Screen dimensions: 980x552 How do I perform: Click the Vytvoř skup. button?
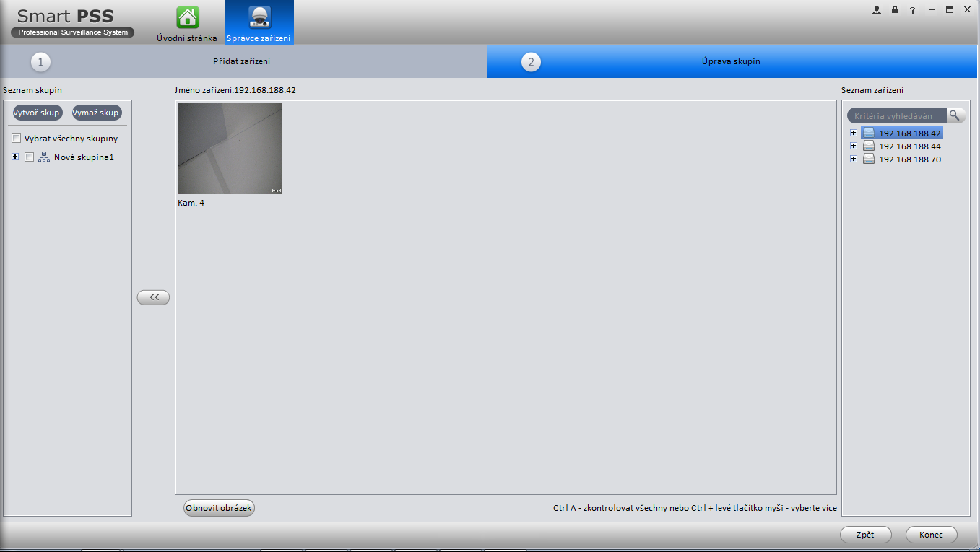(38, 113)
